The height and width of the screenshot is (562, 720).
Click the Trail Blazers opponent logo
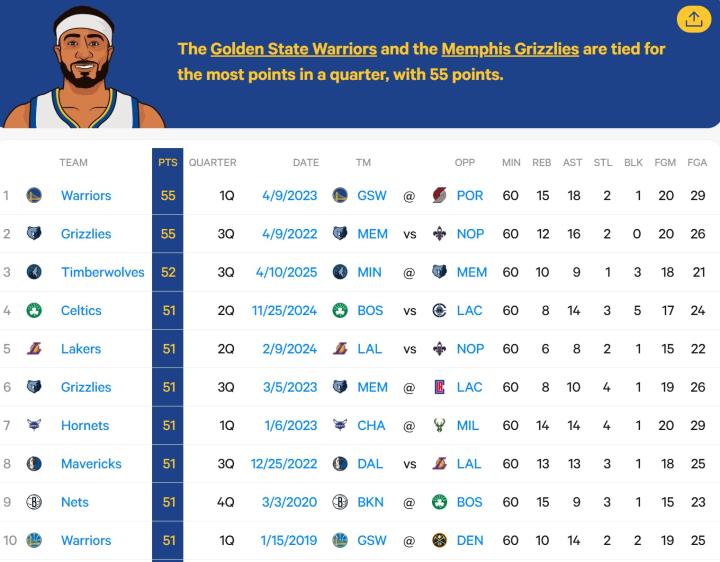click(x=439, y=196)
